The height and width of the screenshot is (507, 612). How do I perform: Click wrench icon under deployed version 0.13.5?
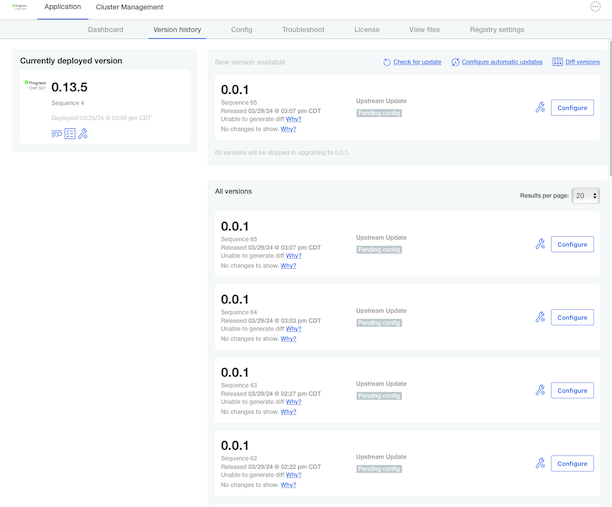pos(83,133)
